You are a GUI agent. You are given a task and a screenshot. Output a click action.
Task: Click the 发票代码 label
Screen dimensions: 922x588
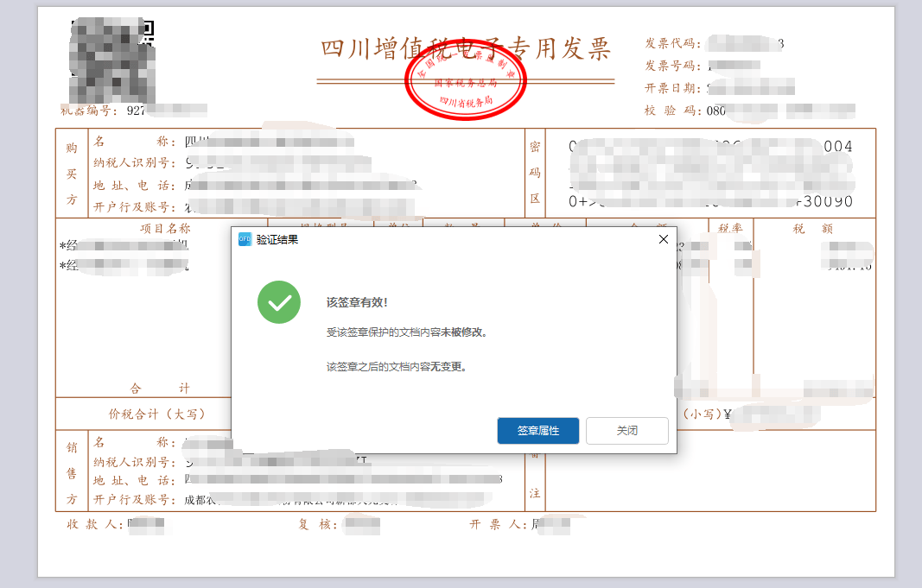click(x=672, y=43)
